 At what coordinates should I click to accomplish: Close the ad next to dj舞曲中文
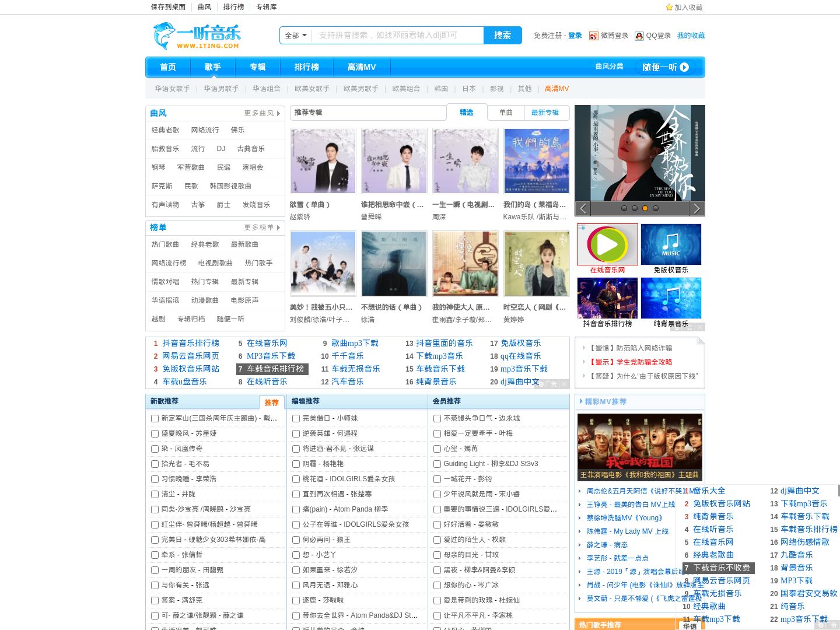coord(564,384)
